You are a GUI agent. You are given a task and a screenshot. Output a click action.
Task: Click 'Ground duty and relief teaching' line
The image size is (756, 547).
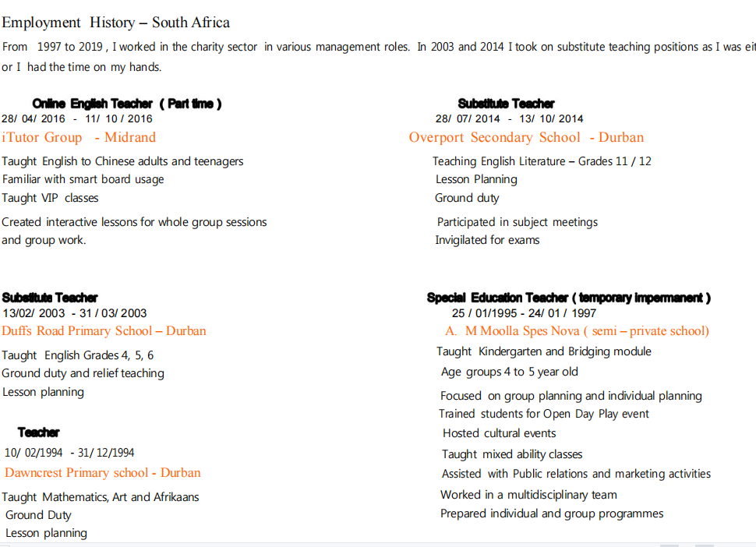click(83, 373)
